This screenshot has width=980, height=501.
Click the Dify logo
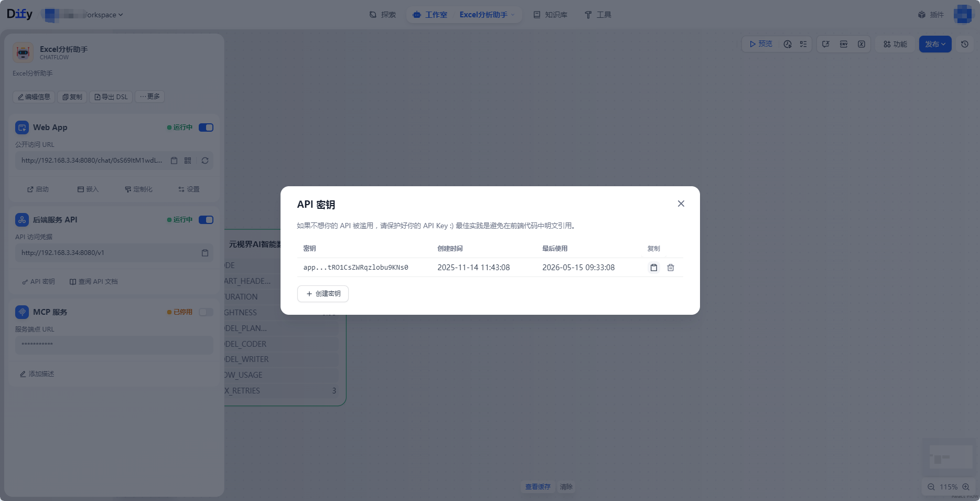19,14
